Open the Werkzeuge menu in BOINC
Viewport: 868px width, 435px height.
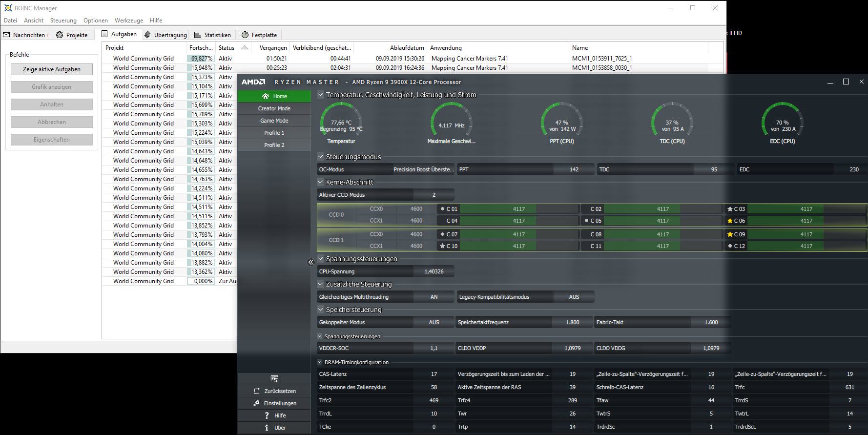click(x=129, y=21)
